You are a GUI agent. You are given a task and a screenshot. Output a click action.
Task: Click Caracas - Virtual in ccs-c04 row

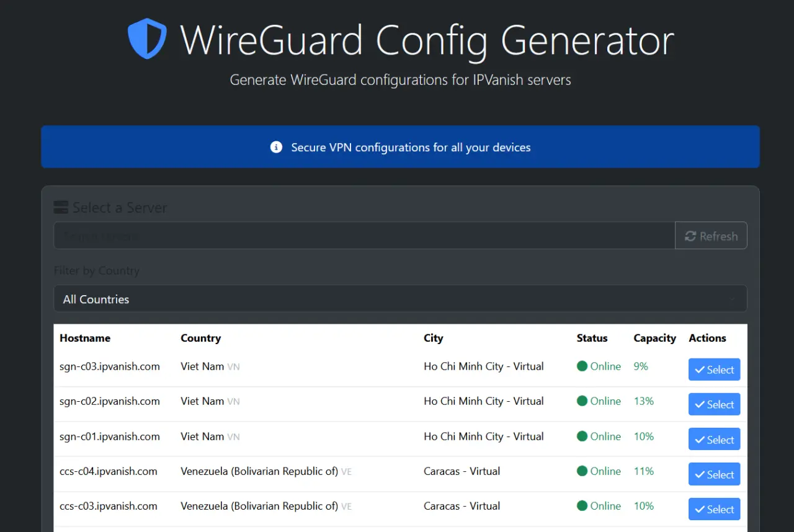[462, 471]
